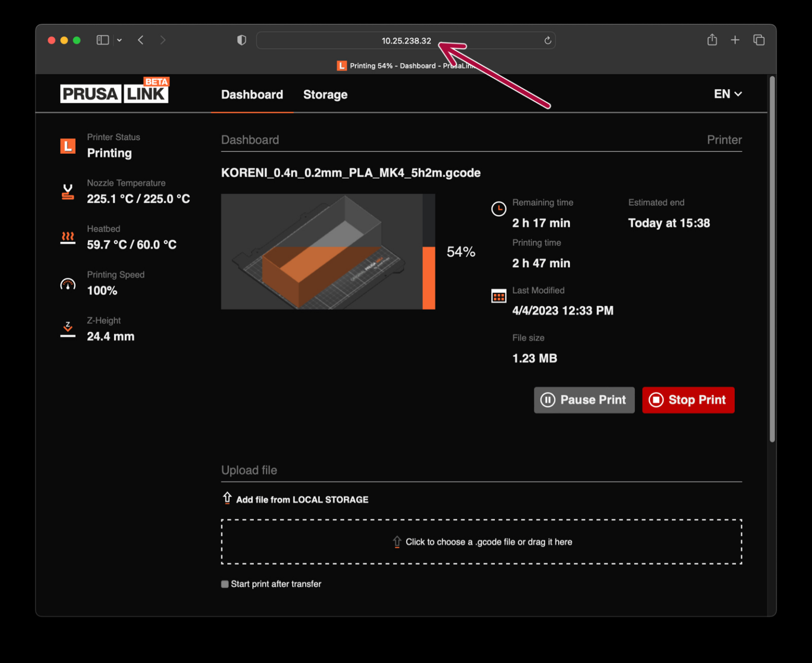The image size is (812, 663).
Task: Select the Z-Height icon
Action: (68, 328)
